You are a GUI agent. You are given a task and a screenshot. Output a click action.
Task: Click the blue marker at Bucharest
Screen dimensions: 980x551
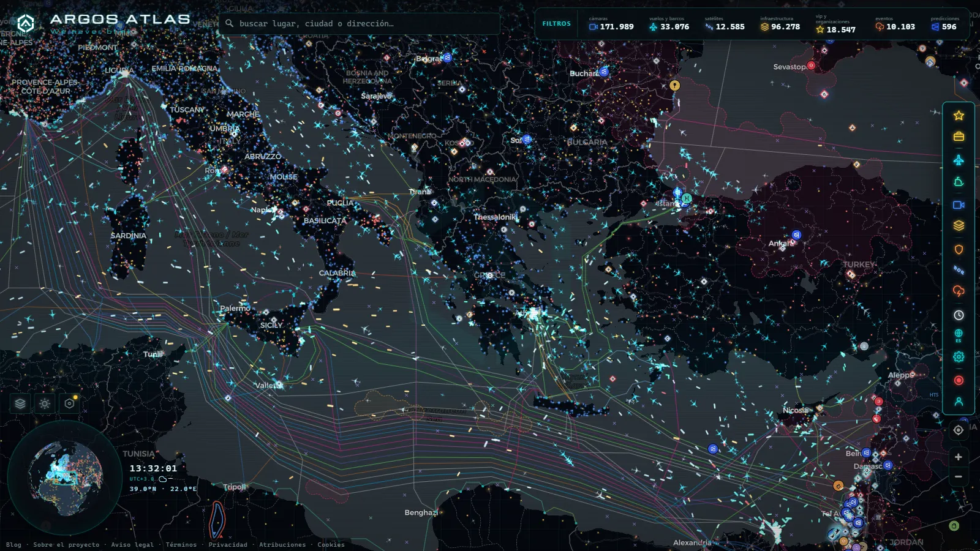604,72
